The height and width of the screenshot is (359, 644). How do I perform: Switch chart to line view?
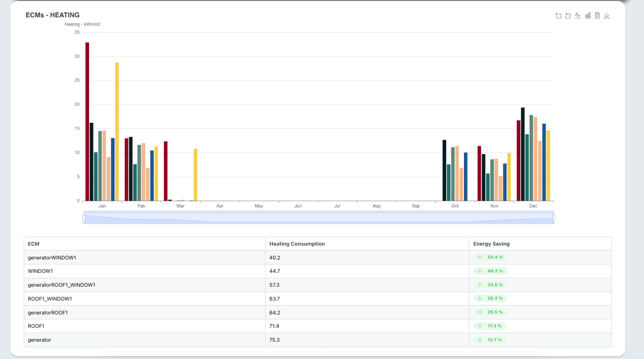(x=578, y=16)
